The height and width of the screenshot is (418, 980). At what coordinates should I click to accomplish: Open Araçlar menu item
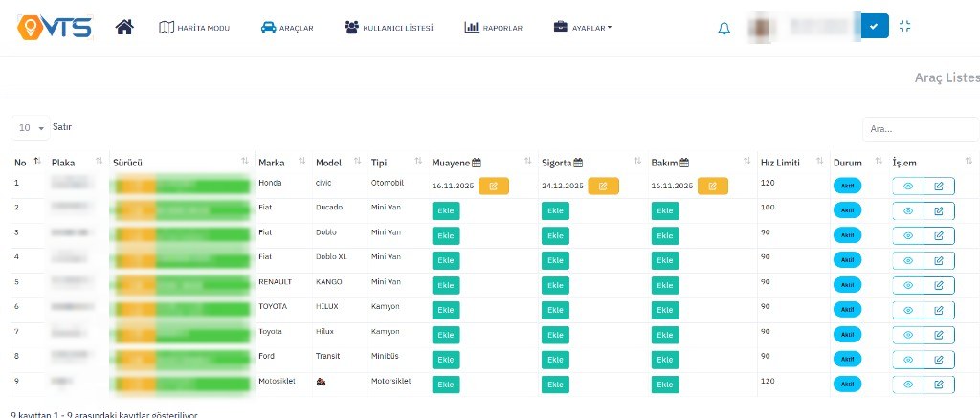click(287, 28)
